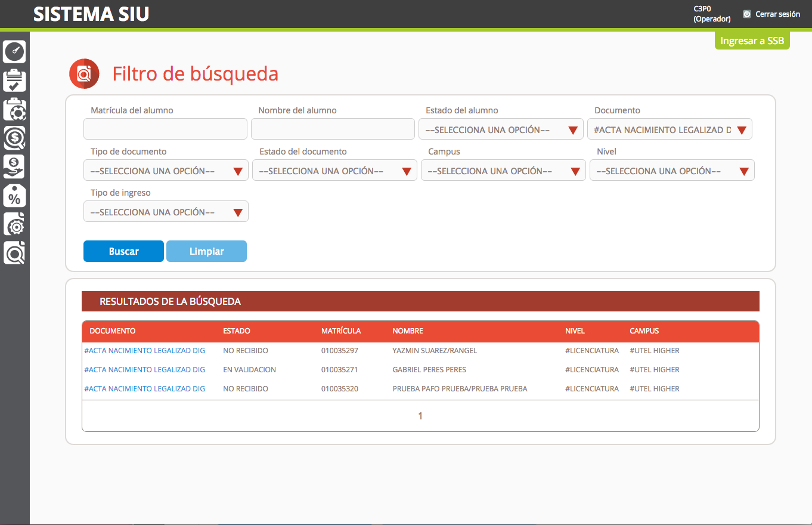812x525 pixels.
Task: Click the CAMPUS column header
Action: click(x=644, y=331)
